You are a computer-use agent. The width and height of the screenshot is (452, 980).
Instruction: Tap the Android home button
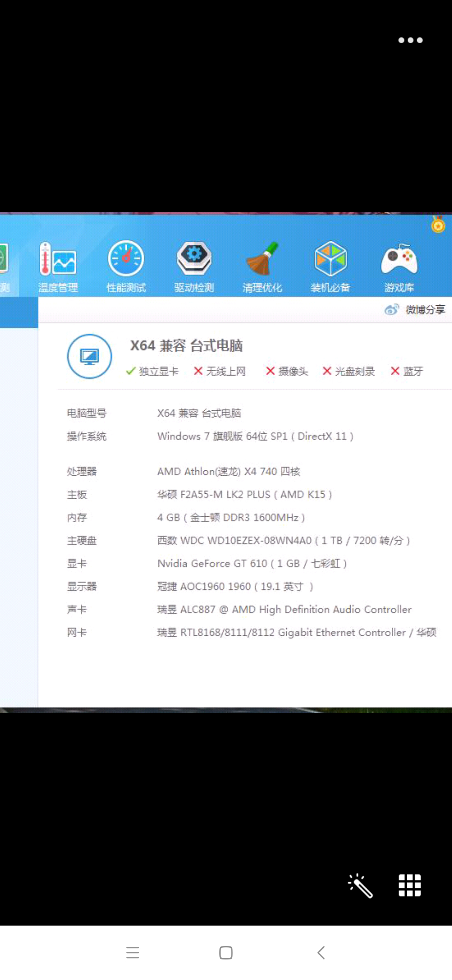[226, 953]
